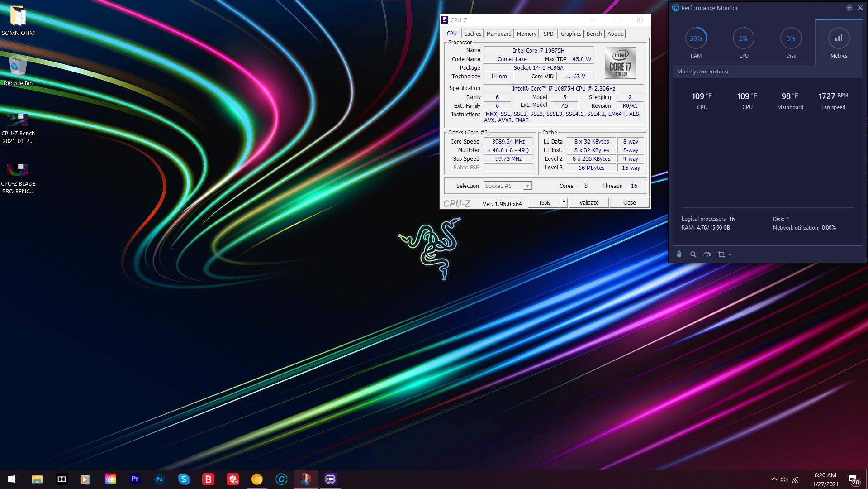Image resolution: width=868 pixels, height=489 pixels.
Task: Open the taskbar clock showing 6:20 AM
Action: [x=825, y=479]
